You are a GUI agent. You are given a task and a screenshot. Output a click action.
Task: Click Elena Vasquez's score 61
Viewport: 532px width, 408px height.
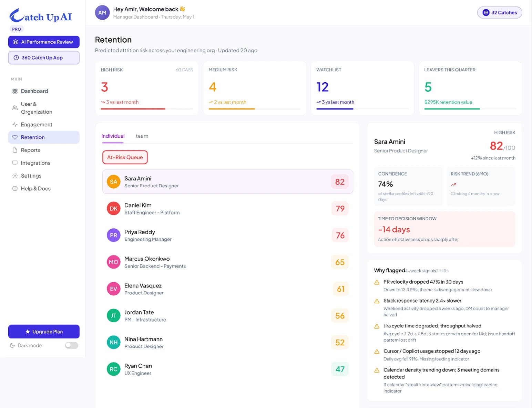(x=340, y=289)
